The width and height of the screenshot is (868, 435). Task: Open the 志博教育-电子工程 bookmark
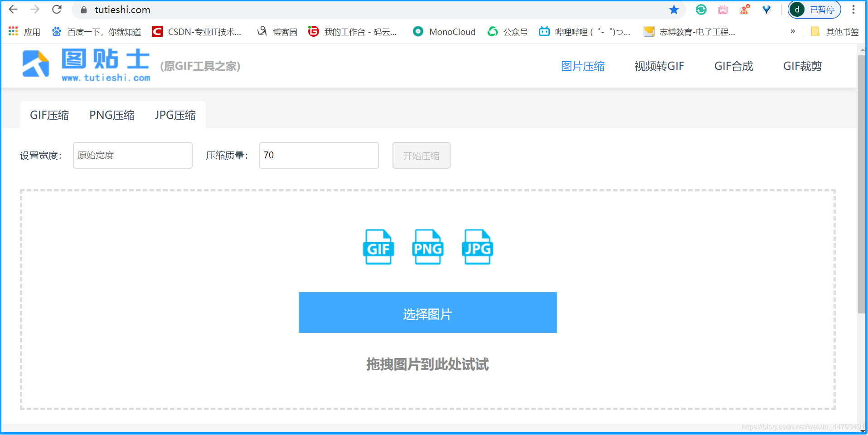[689, 32]
